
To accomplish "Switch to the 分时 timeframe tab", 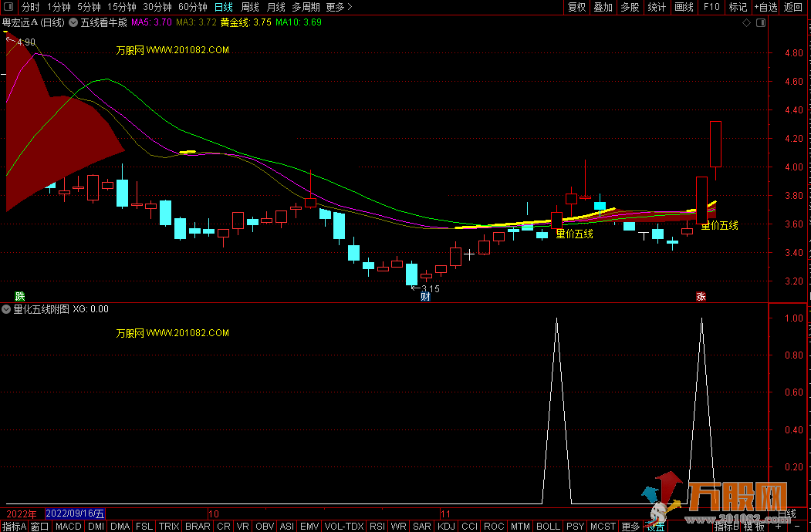I will [x=31, y=7].
